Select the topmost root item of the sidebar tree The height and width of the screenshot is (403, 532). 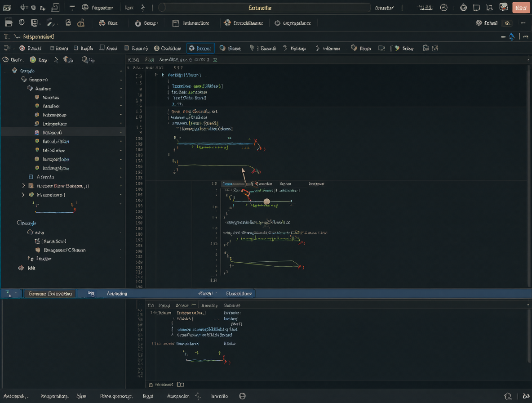click(27, 71)
